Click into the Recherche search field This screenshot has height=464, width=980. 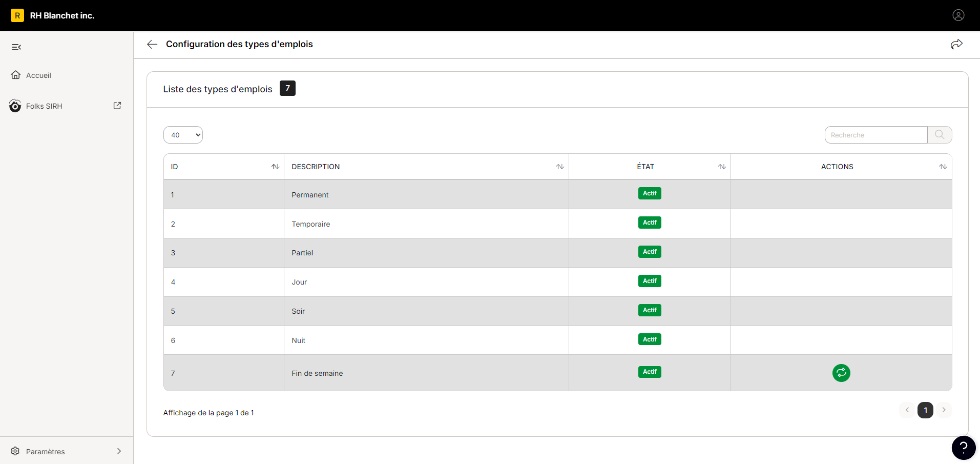[x=876, y=135]
